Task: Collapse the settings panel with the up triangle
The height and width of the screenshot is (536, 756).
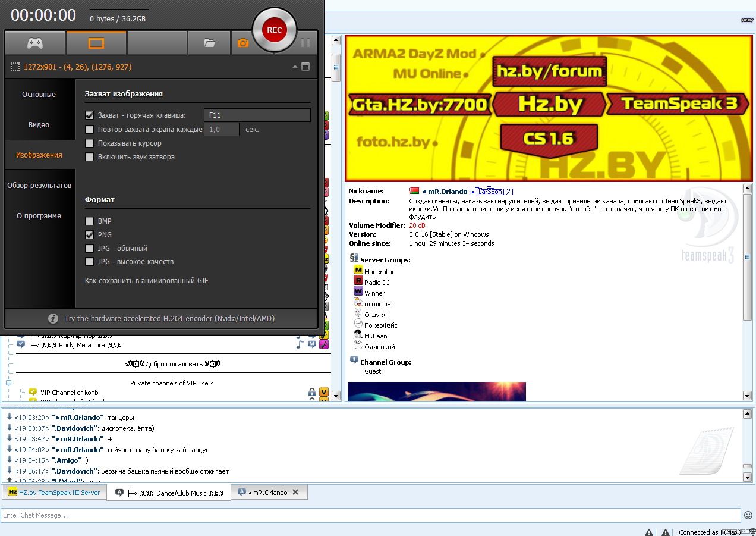Action: [x=295, y=67]
